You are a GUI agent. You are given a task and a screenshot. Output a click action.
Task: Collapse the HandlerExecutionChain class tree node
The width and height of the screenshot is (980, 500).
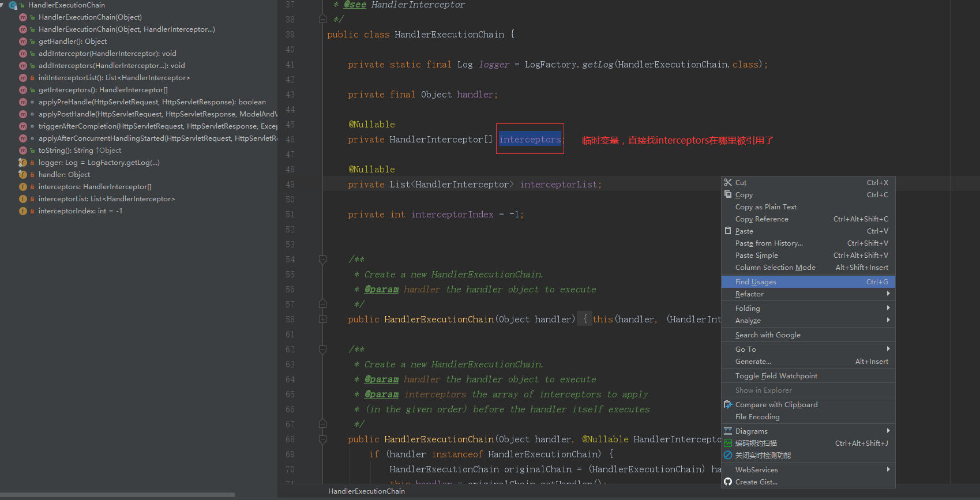click(2, 5)
